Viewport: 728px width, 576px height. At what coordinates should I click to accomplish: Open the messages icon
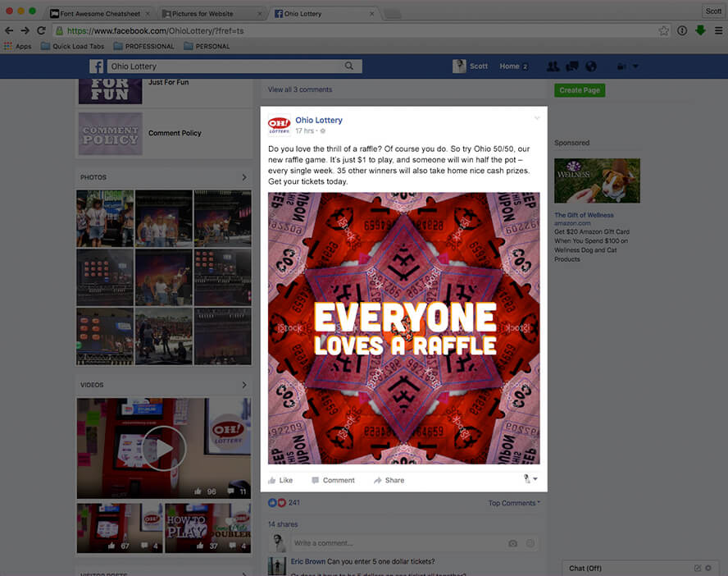click(x=572, y=66)
